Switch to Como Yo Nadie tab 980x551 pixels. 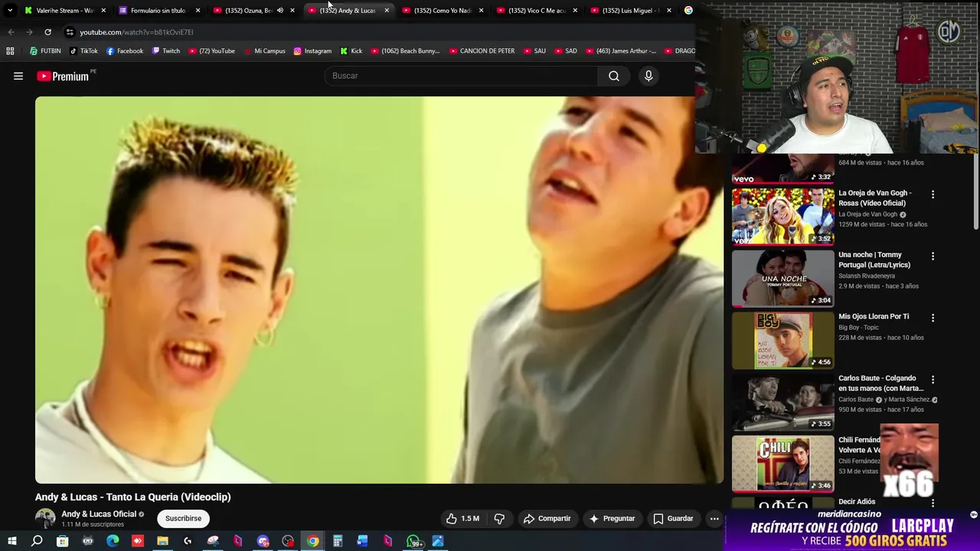442,11
